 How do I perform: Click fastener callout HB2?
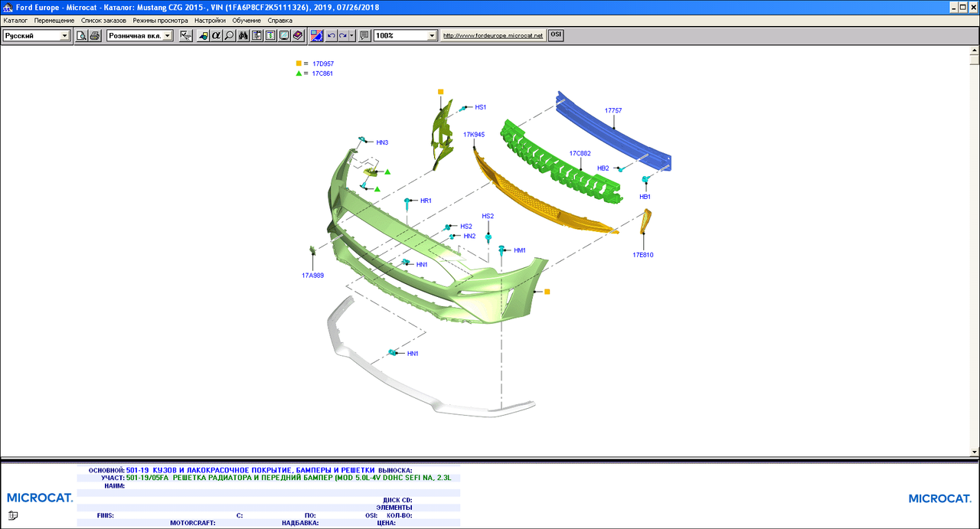pos(603,168)
